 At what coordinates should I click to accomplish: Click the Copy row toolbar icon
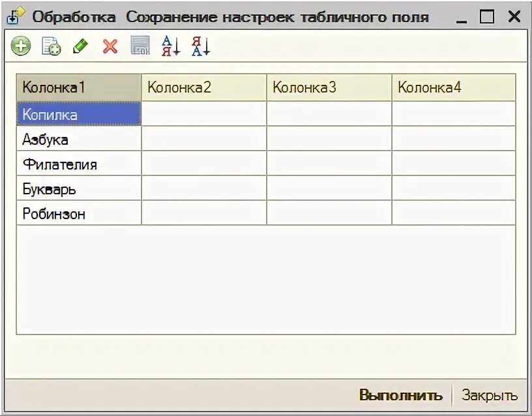click(52, 46)
